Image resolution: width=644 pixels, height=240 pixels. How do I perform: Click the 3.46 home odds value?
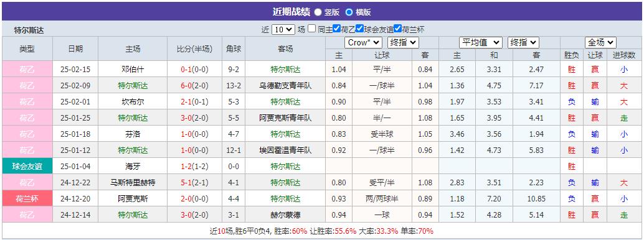click(x=457, y=134)
